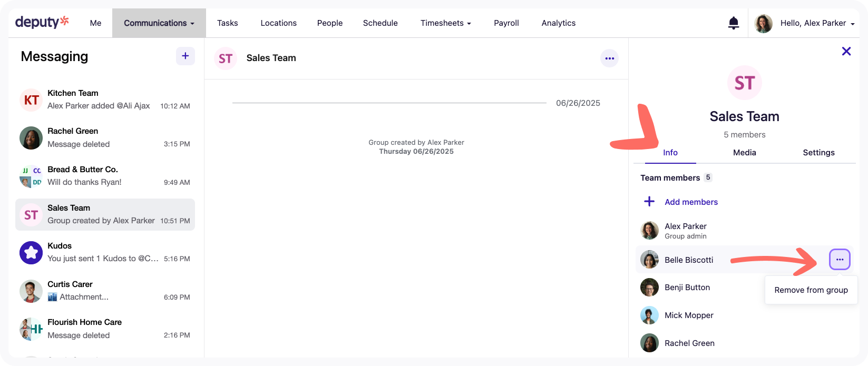Open the Hello, Alex Parker account menu
The image size is (868, 366).
816,23
